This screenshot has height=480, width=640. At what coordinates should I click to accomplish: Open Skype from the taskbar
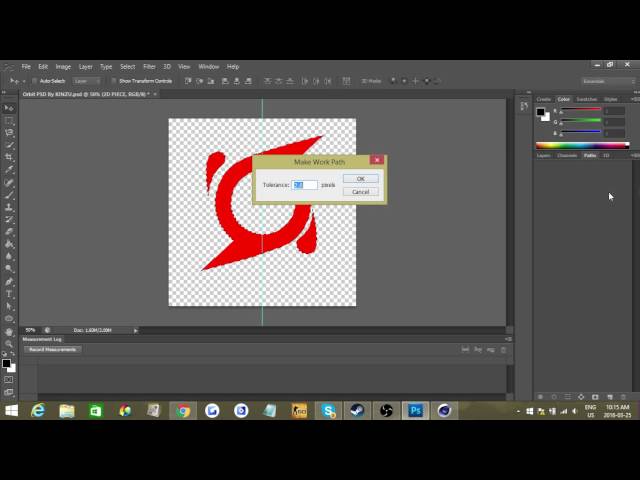pos(328,410)
